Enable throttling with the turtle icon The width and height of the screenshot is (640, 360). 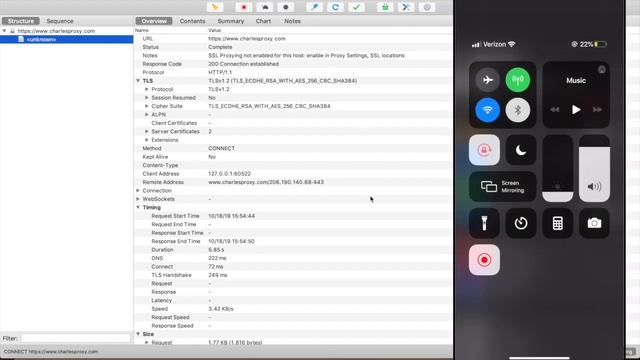point(264,7)
